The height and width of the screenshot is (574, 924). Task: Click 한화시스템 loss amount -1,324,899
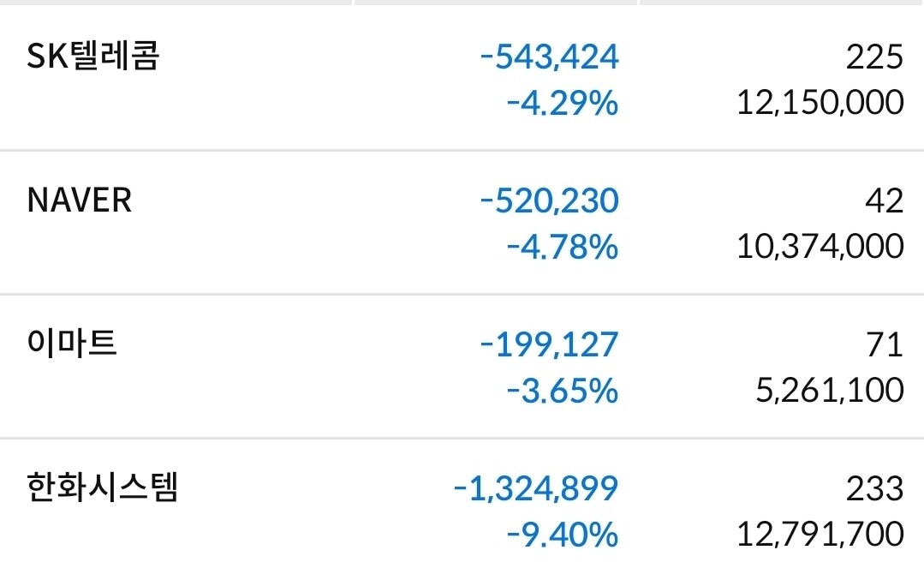(536, 488)
